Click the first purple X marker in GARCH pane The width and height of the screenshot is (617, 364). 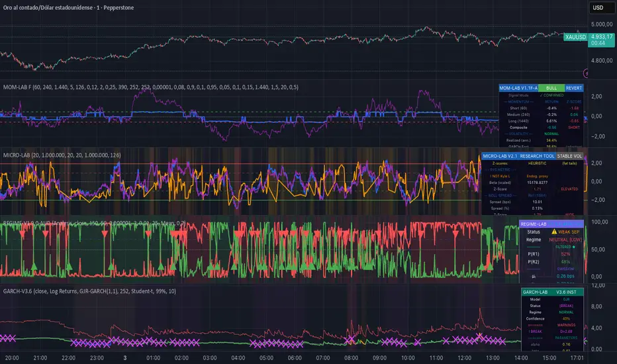5,338
